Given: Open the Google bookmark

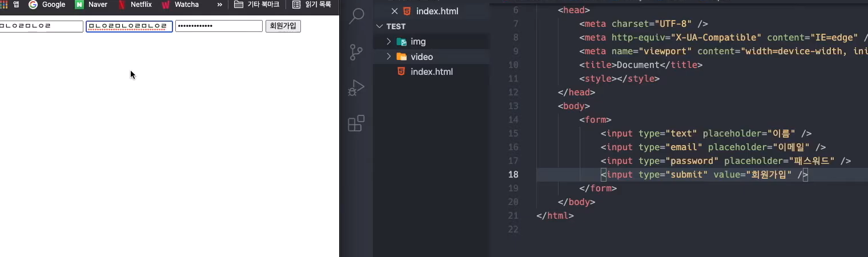Looking at the screenshot, I should pos(47,5).
